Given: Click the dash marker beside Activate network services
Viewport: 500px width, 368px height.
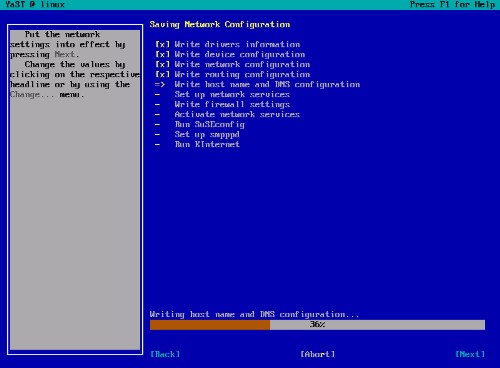Looking at the screenshot, I should pos(157,114).
